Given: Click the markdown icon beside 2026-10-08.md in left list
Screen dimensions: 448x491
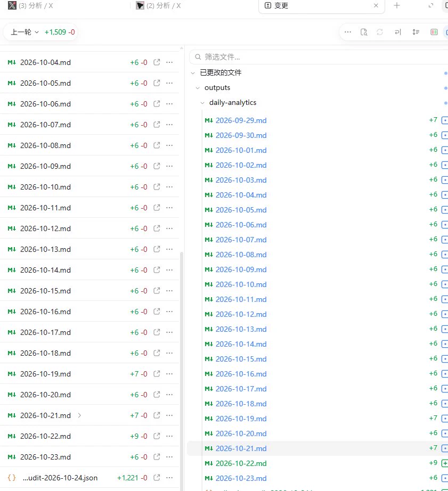Looking at the screenshot, I should [x=12, y=145].
